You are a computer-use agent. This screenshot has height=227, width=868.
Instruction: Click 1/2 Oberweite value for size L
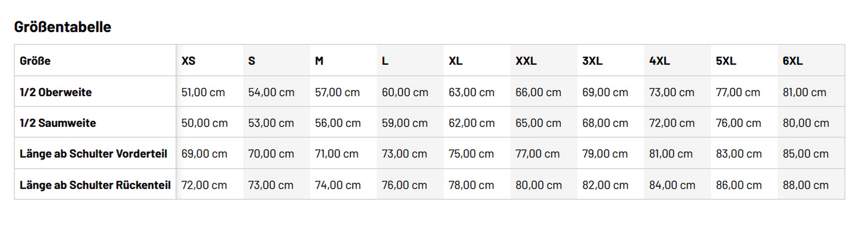(405, 92)
